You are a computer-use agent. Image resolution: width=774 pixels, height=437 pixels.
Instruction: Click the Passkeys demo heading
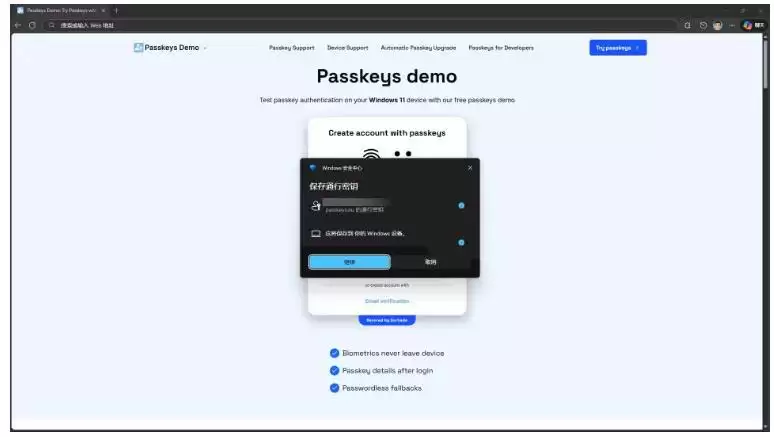[x=387, y=77]
